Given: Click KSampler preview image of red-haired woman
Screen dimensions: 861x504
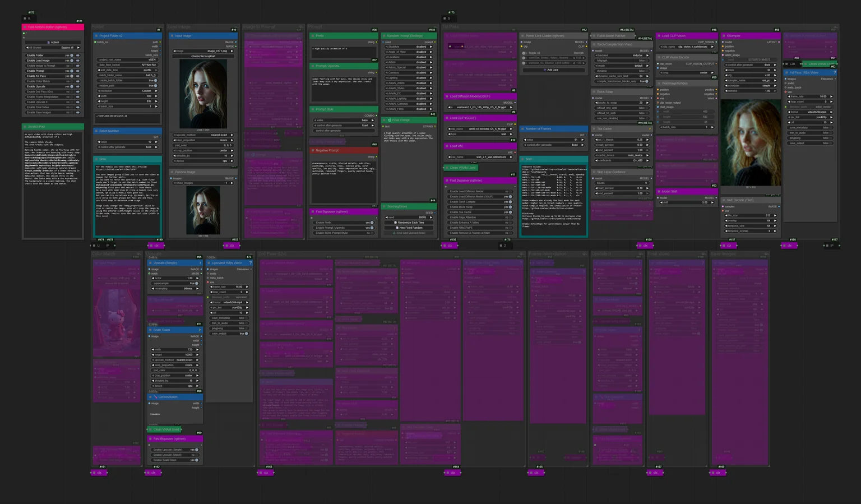Looking at the screenshot, I should pos(751,143).
